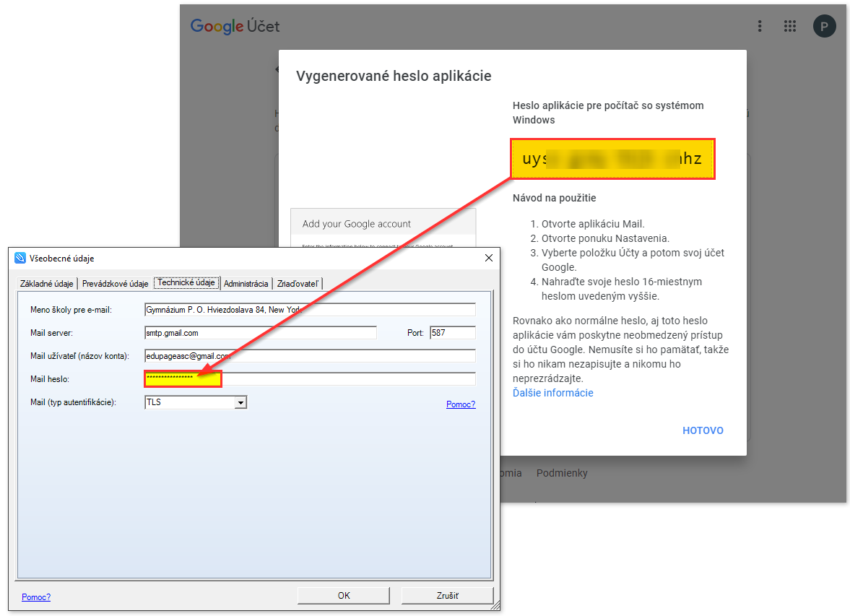
Task: Click the Mail heslo password field
Action: [x=310, y=379]
